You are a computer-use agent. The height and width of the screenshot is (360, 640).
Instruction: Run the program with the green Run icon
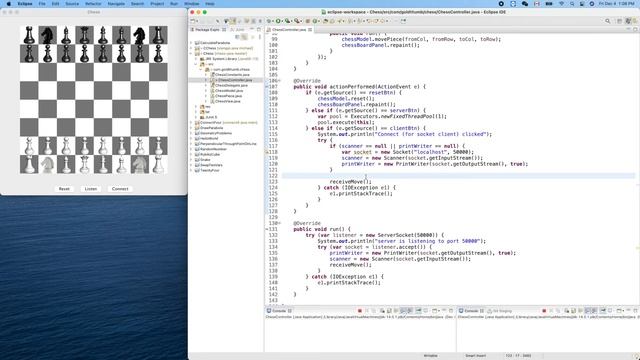pyautogui.click(x=278, y=21)
